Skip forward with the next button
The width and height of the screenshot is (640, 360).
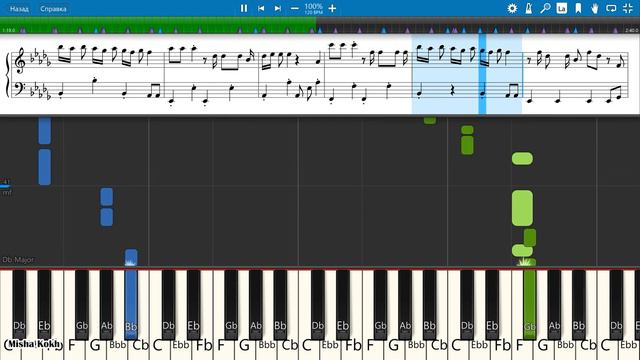pos(278,8)
